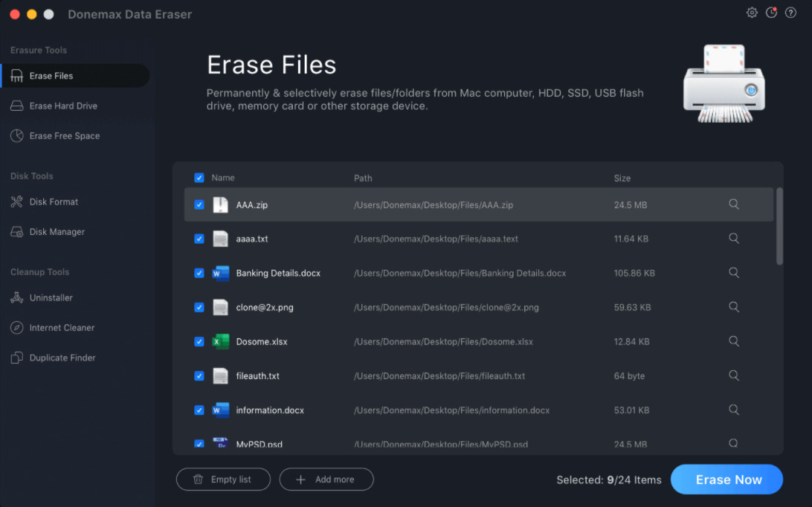Viewport: 812px width, 507px height.
Task: Click the Size column header
Action: coord(622,178)
